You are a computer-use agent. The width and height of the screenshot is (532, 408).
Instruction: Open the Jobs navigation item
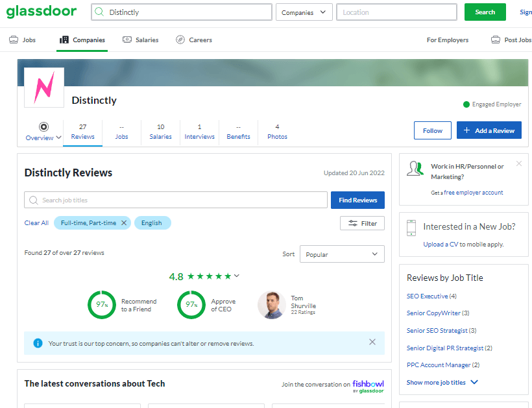click(x=23, y=40)
